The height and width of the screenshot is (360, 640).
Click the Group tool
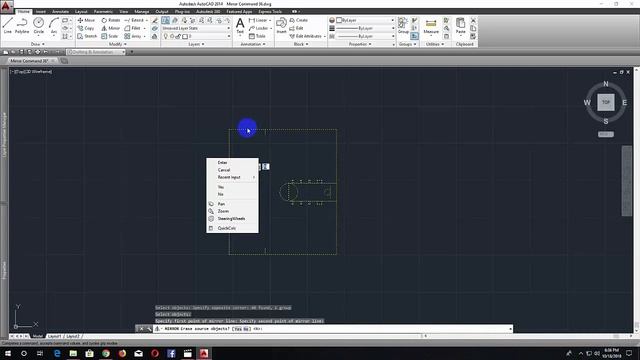403,25
